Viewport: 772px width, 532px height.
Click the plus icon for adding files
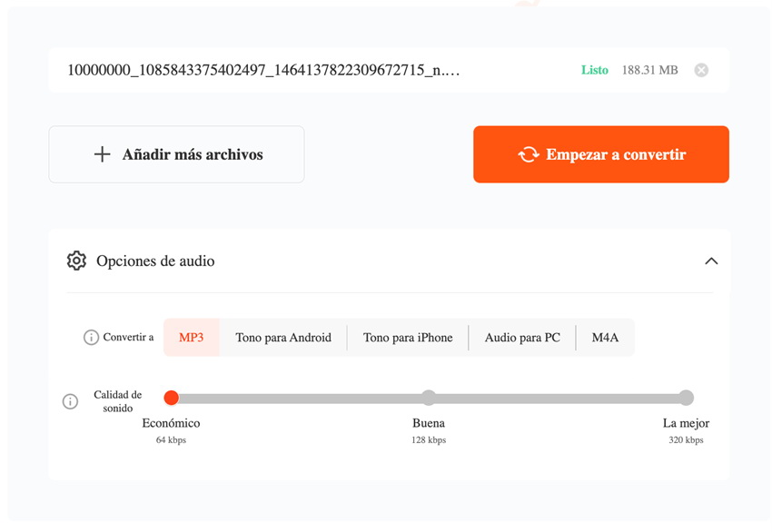click(102, 154)
